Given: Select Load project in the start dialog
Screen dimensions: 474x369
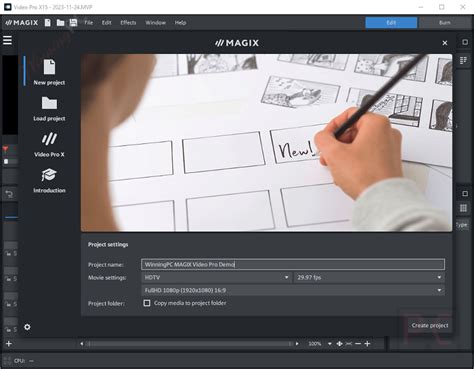Looking at the screenshot, I should [x=49, y=109].
